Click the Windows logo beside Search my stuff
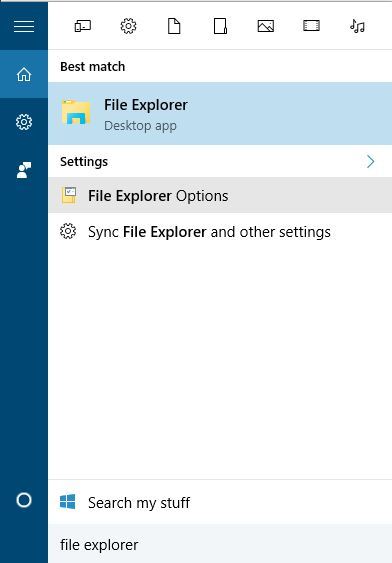The height and width of the screenshot is (563, 392). (x=67, y=502)
